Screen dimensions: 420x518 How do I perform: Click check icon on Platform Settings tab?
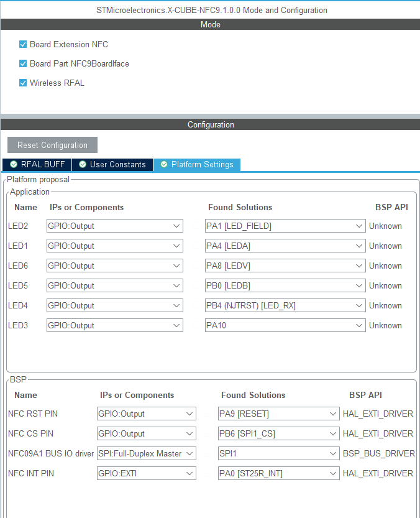(x=164, y=164)
